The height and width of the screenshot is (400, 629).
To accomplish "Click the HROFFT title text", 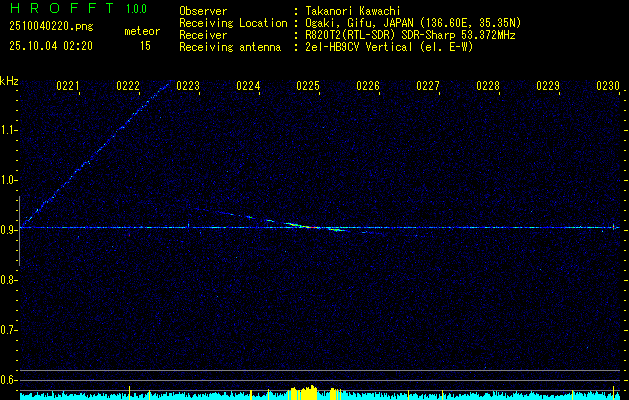I will click(62, 8).
